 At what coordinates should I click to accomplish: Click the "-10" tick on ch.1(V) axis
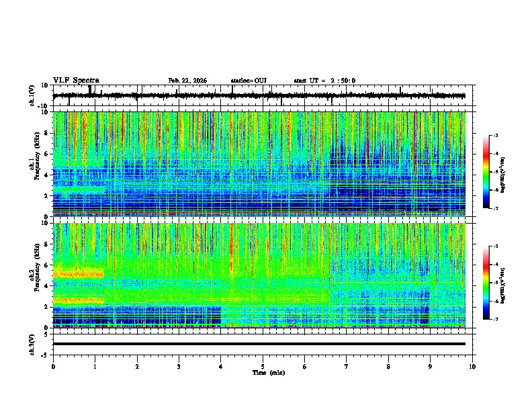(44, 106)
